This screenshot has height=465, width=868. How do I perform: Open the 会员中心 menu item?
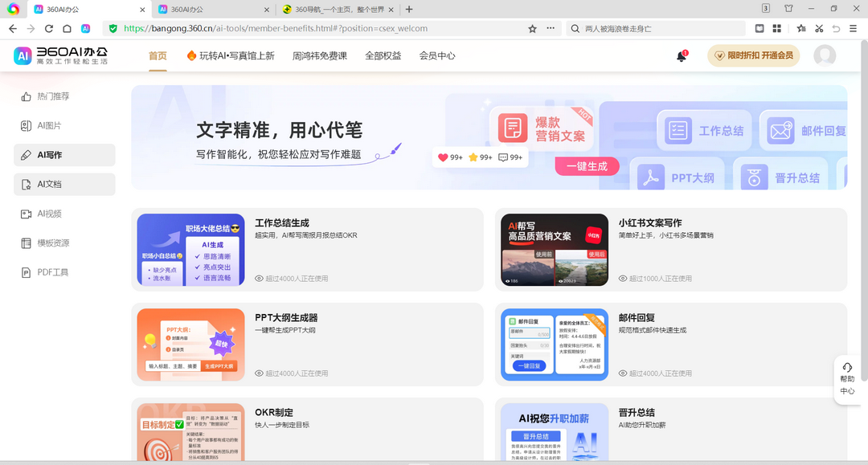(436, 56)
